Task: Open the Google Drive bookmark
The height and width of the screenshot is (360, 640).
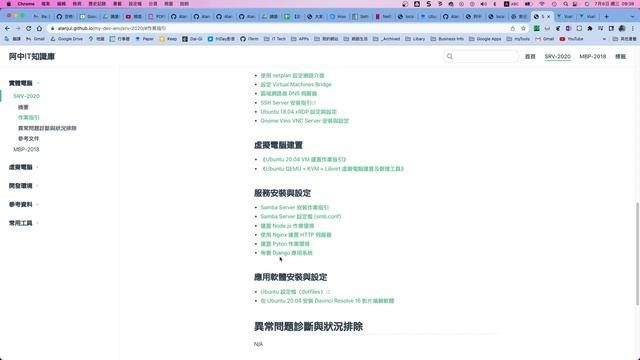Action: tap(67, 39)
